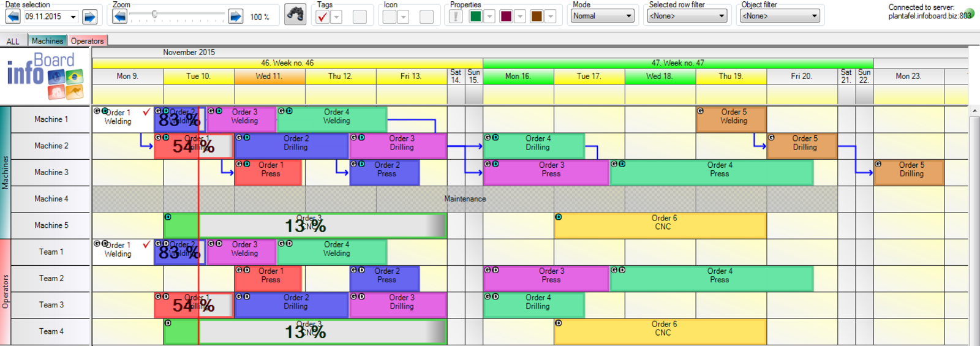Select the Team 2 row header
This screenshot has width=980, height=346.
[51, 279]
